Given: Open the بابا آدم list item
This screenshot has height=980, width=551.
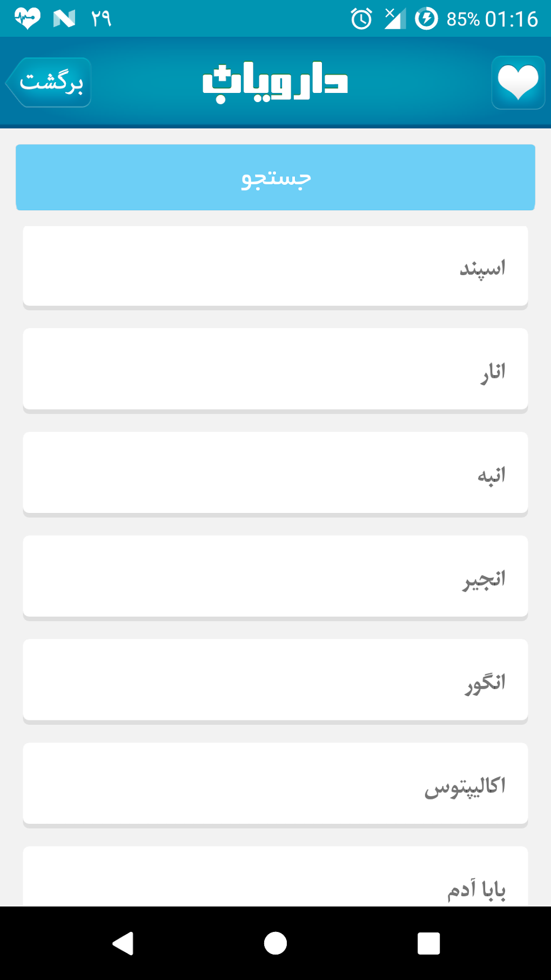Looking at the screenshot, I should [x=275, y=878].
